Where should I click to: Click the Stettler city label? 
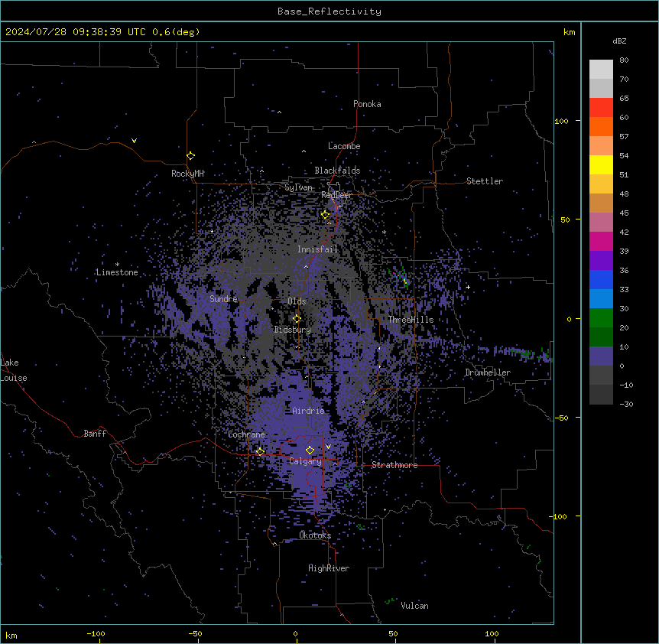pos(485,181)
